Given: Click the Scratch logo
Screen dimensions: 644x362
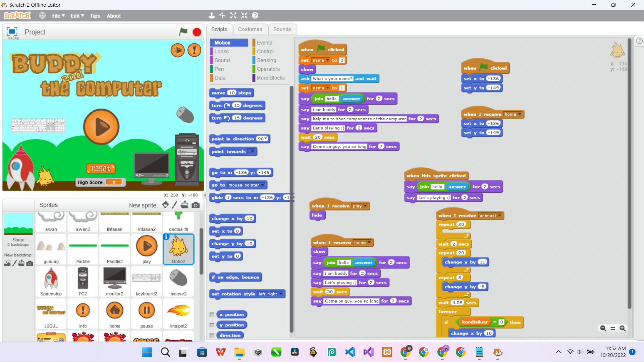Looking at the screenshot, I should (17, 16).
